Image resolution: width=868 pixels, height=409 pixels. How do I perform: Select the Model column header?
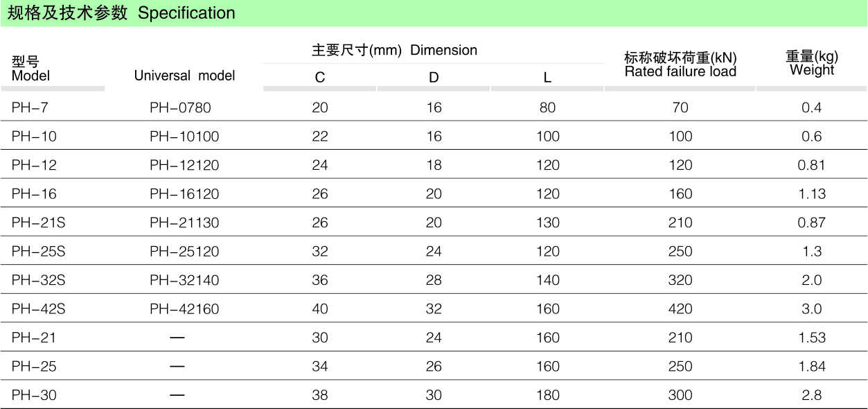[31, 69]
